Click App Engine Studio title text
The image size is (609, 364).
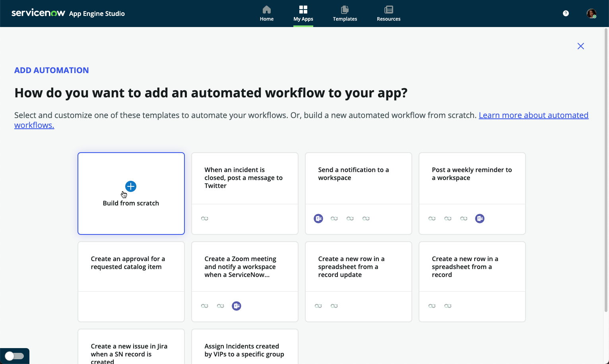97,14
